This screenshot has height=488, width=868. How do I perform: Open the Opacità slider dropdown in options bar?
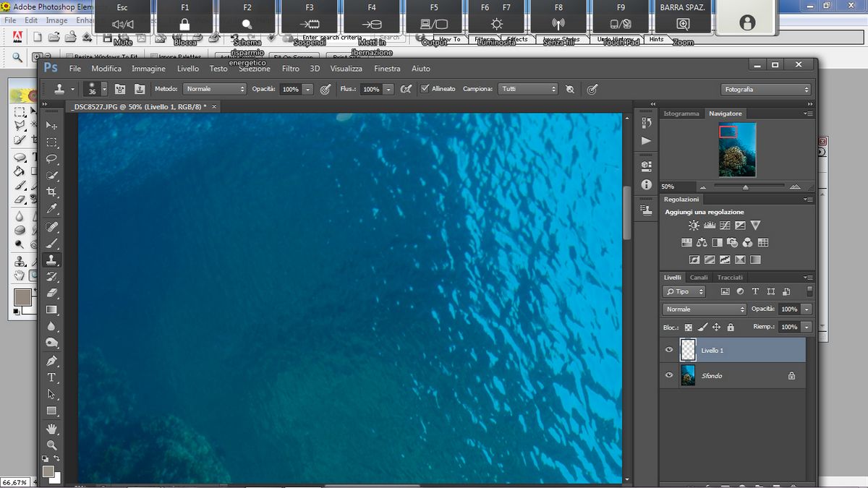pyautogui.click(x=308, y=89)
